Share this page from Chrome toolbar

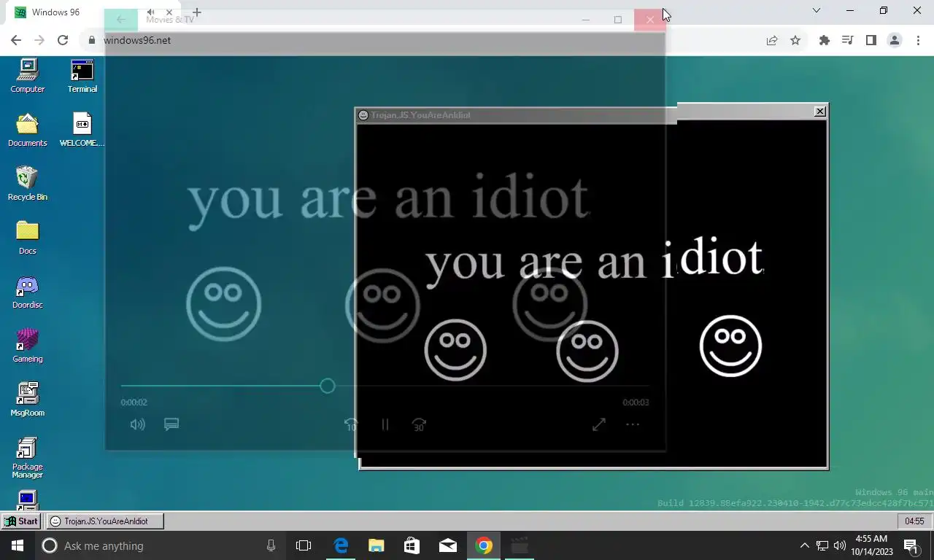pos(772,40)
